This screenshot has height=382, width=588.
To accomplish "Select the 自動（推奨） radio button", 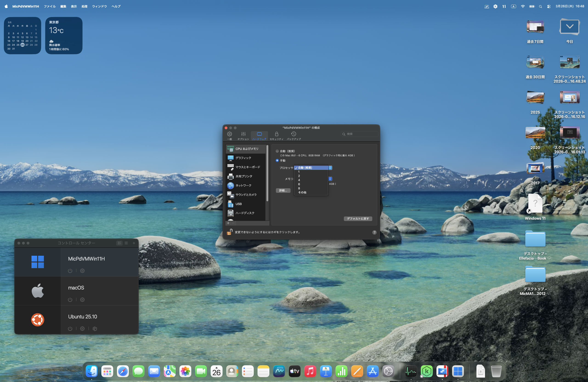I will coord(277,151).
